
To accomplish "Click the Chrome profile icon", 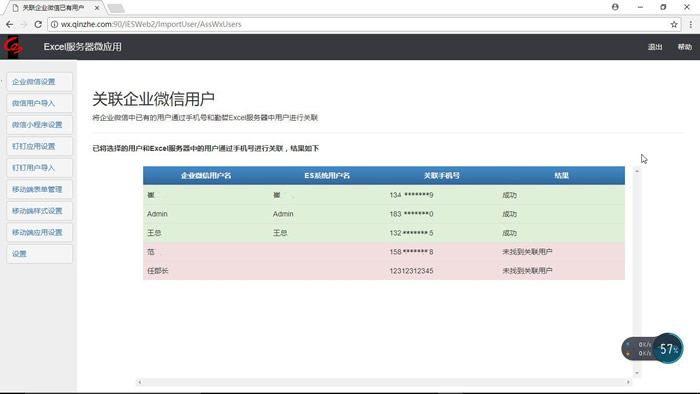I will (615, 7).
